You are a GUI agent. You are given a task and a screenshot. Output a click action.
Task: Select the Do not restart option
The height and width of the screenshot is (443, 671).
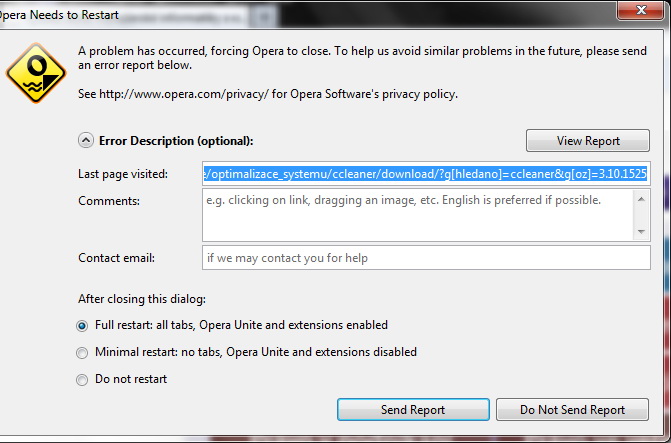82,379
